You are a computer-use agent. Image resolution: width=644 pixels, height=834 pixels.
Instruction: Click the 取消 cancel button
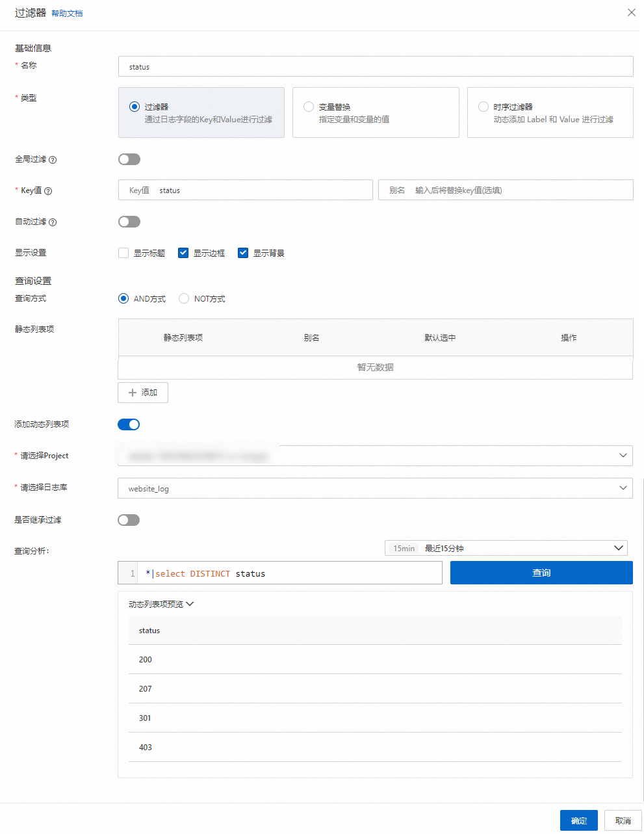[x=623, y=820]
